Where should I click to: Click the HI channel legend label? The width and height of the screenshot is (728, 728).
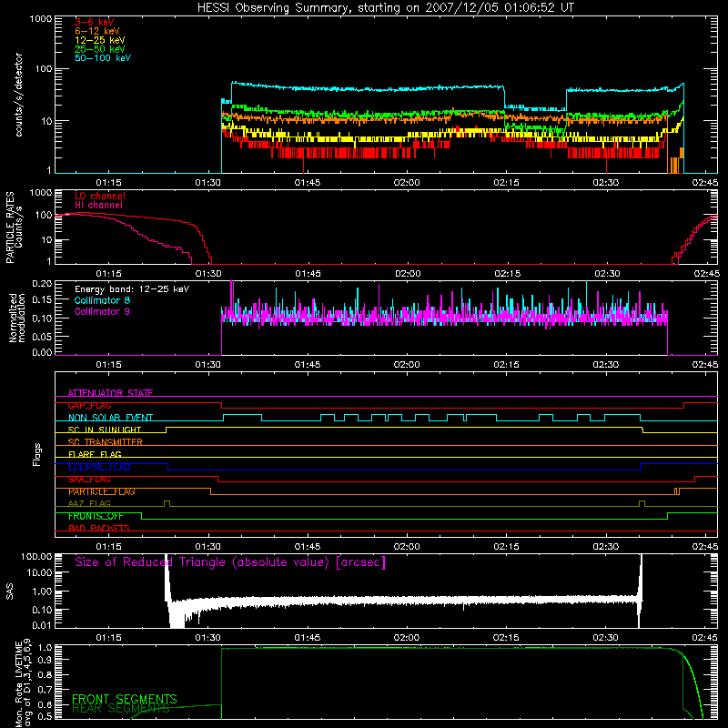click(98, 206)
